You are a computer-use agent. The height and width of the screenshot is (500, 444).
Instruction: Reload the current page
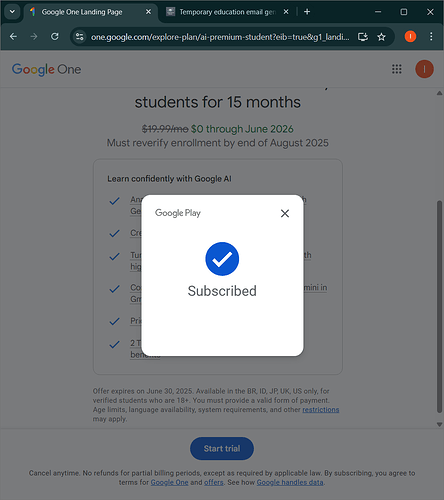(x=55, y=36)
